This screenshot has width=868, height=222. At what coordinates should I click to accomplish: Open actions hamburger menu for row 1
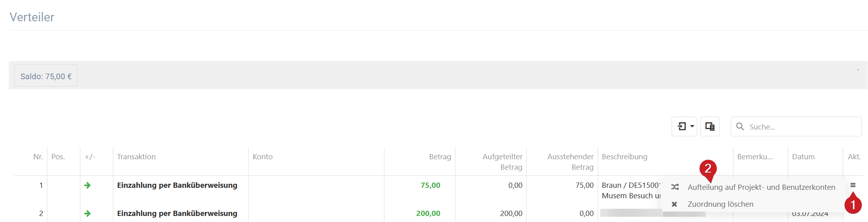(853, 185)
